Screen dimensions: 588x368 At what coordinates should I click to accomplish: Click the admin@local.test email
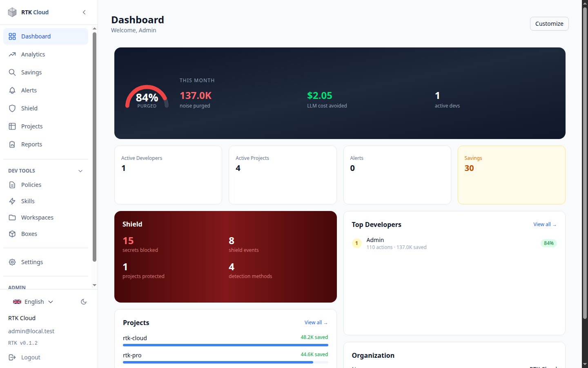(x=31, y=331)
